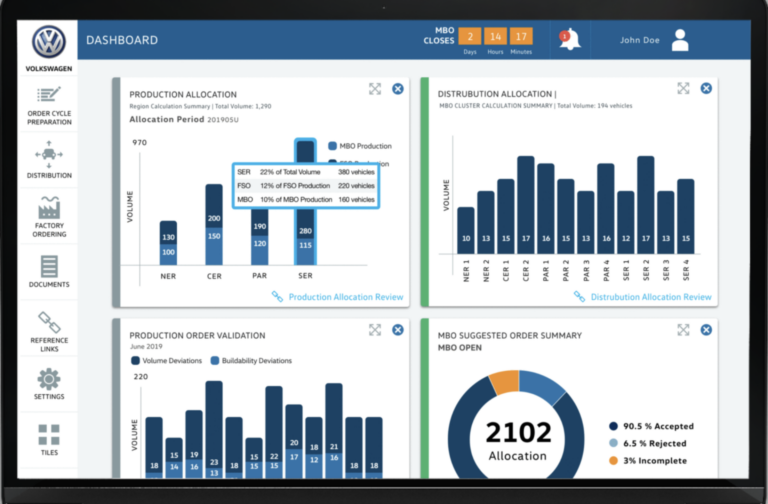
Task: Expand the Distribution Allocation panel
Action: pos(684,89)
